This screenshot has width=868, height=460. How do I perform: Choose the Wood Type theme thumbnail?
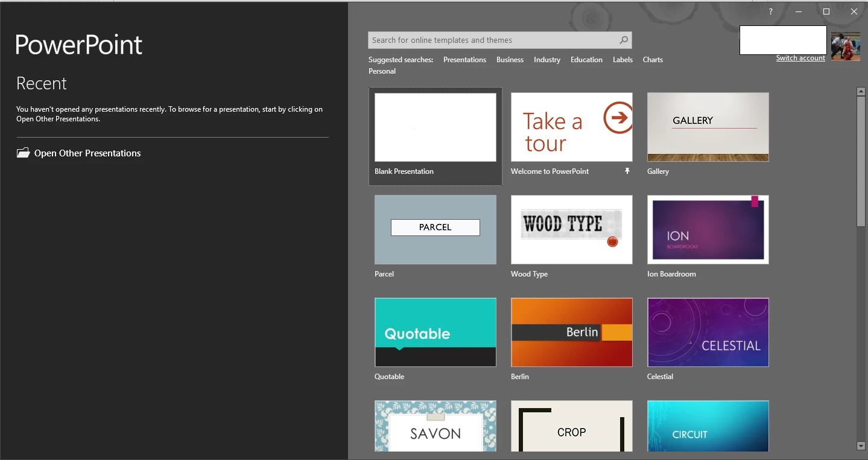coord(572,229)
